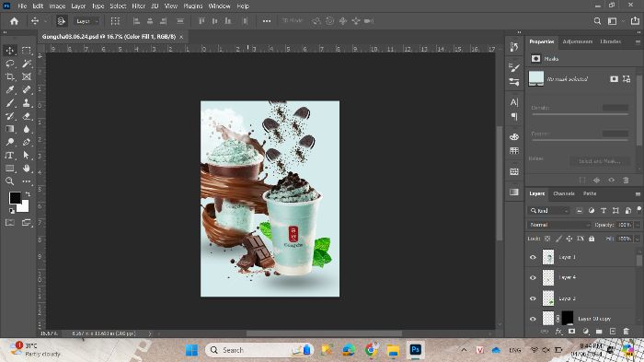Hide Layer 3 visibility eye
This screenshot has height=362, width=644.
533,298
